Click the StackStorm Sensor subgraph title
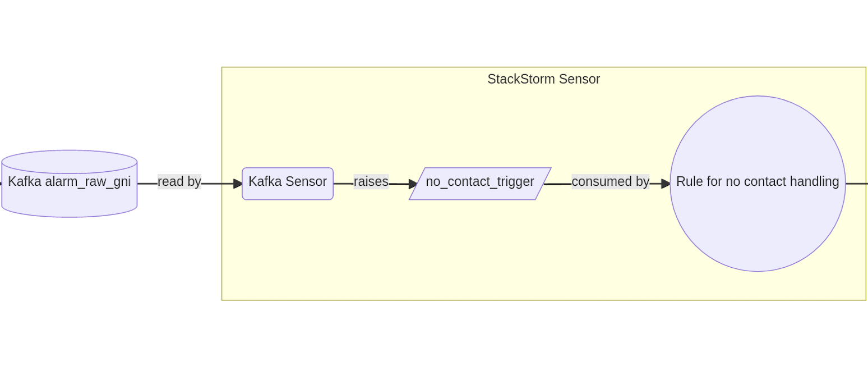Viewport: 868px width, 375px height. click(x=543, y=79)
